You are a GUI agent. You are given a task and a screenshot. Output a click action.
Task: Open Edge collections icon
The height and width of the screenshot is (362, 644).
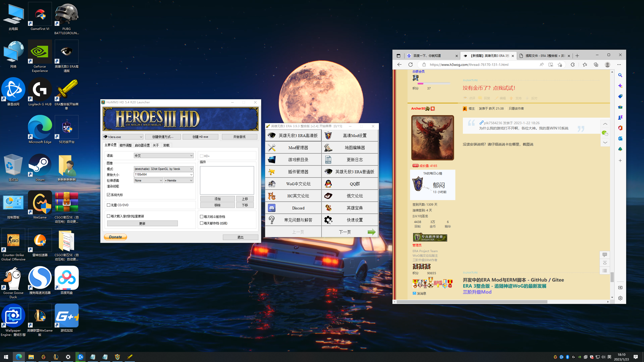(596, 65)
